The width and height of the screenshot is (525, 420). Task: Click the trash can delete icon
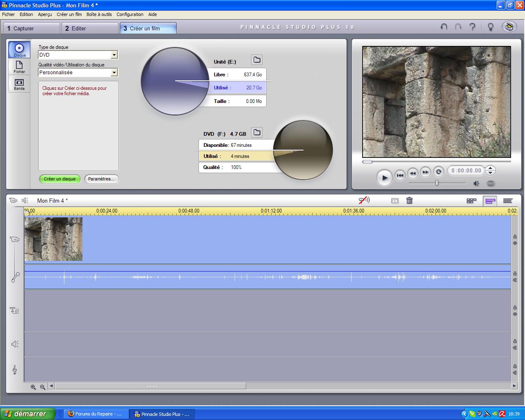409,201
